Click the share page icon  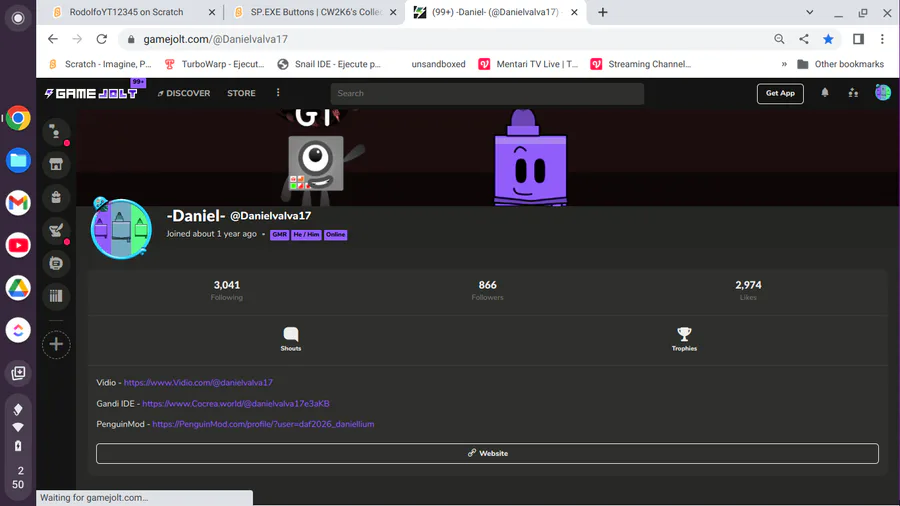pos(804,39)
